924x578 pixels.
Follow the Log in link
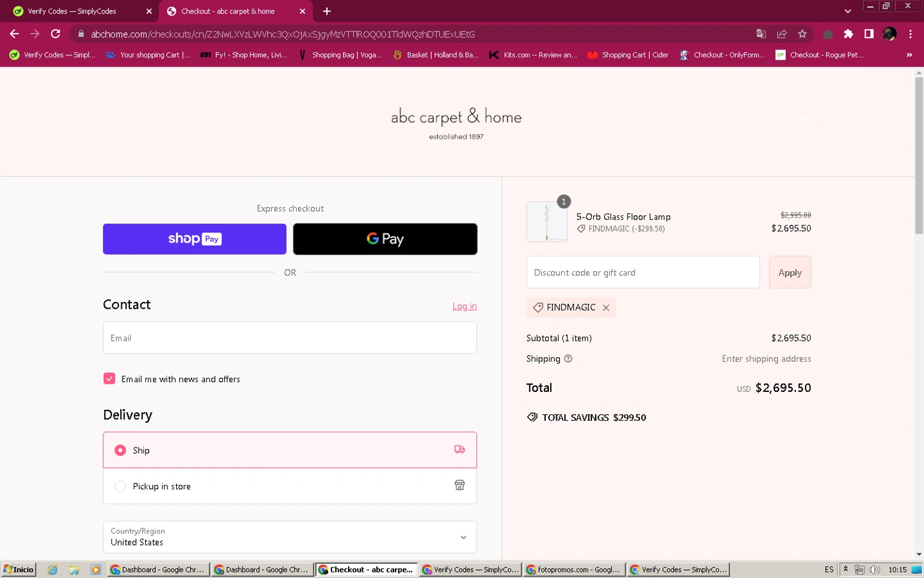tap(464, 306)
